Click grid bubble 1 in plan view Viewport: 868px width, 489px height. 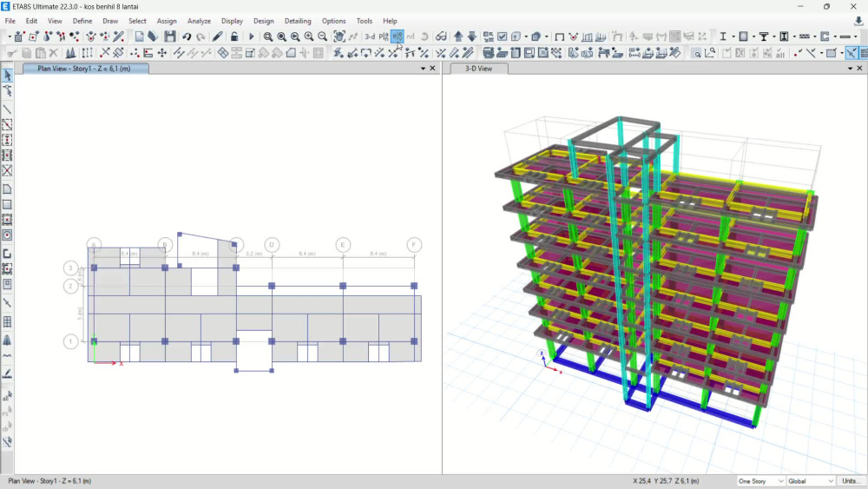point(70,341)
